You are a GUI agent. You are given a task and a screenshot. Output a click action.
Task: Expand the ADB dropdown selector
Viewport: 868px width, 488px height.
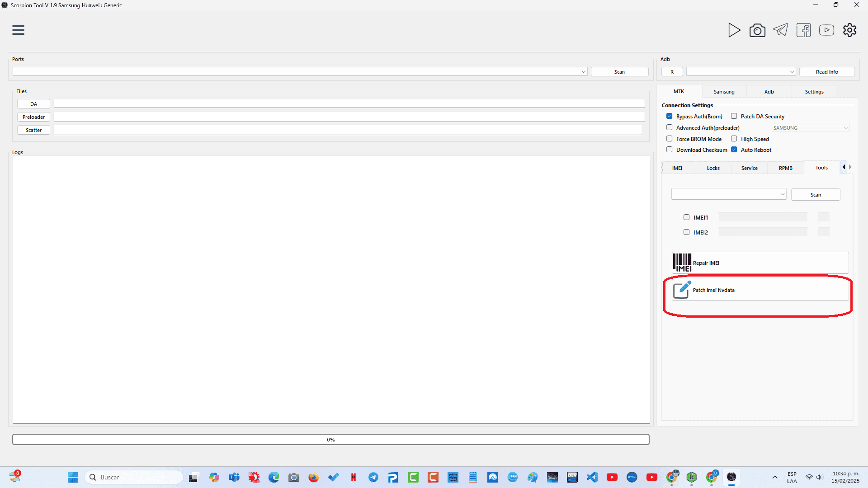[x=792, y=71]
